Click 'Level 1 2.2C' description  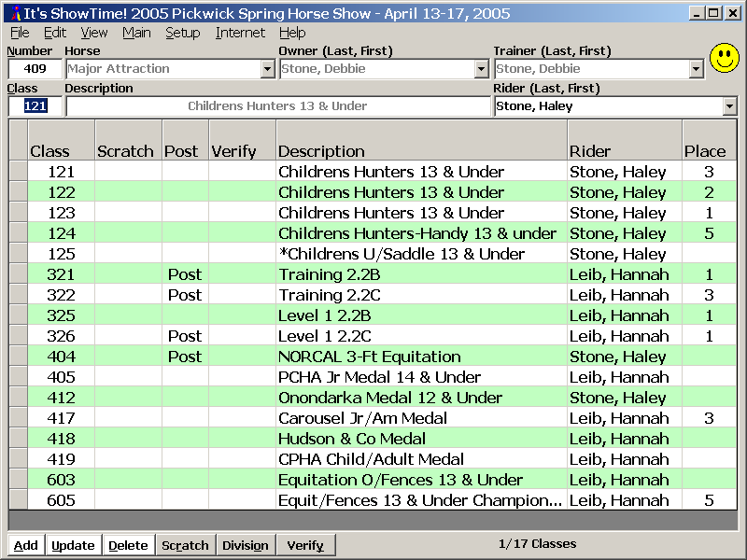pyautogui.click(x=325, y=336)
